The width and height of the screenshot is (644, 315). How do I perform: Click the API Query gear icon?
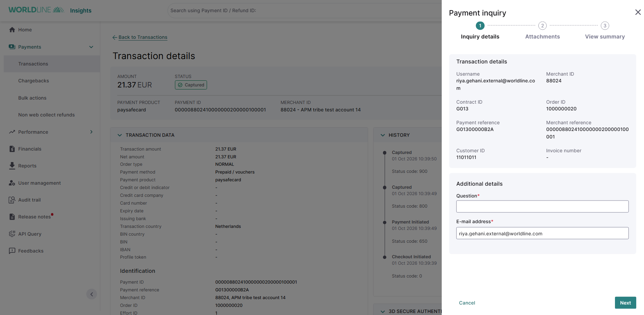12,234
